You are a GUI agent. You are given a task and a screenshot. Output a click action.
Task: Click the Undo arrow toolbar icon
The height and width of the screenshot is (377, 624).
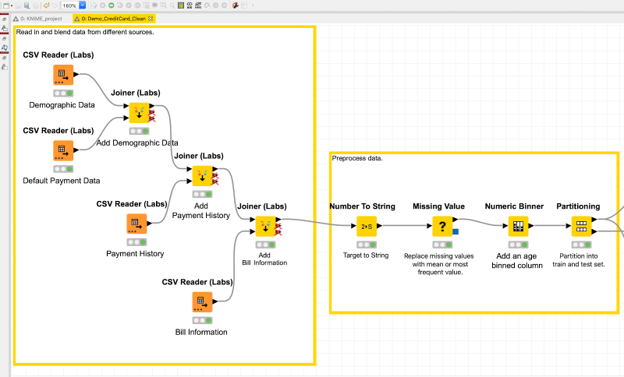(x=47, y=6)
